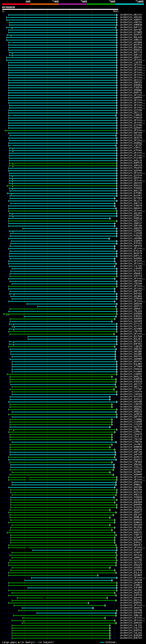The height and width of the screenshot is (644, 146).
Task: Click the cyan ~100% legend color bar
Action: point(130,4)
